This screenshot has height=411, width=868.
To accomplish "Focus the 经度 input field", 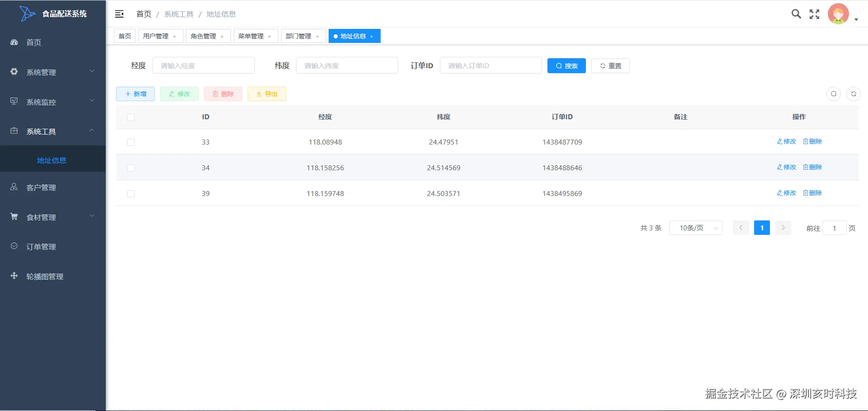I will [203, 65].
